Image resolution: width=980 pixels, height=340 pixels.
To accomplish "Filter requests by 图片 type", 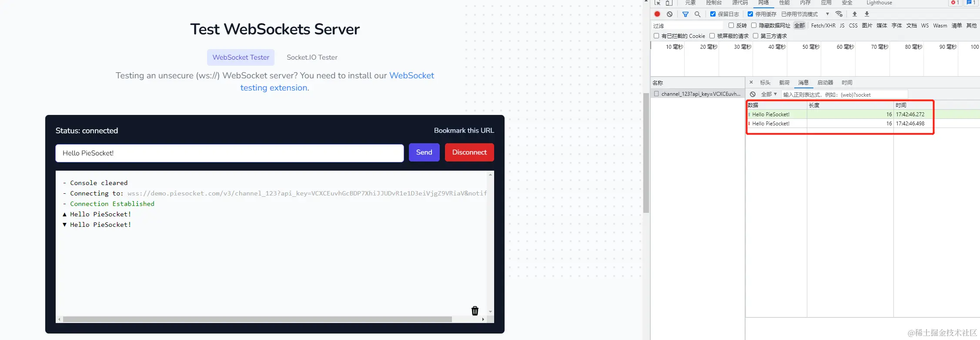I will click(x=867, y=25).
